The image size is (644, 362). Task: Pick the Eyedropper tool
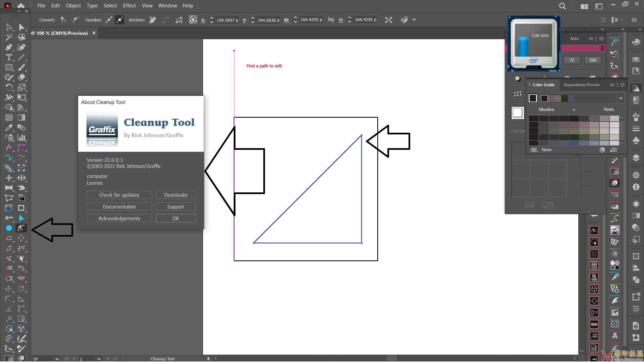[9, 128]
